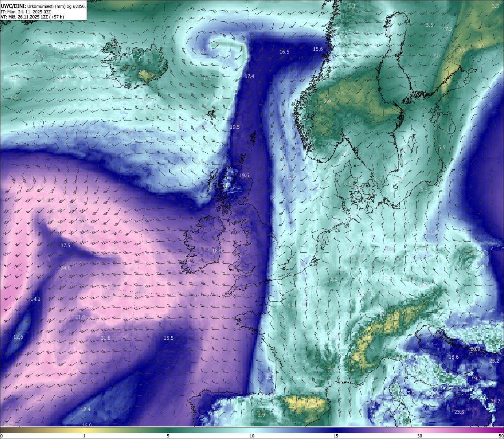Click the map value "15.6" near Norway coast

(x=318, y=49)
